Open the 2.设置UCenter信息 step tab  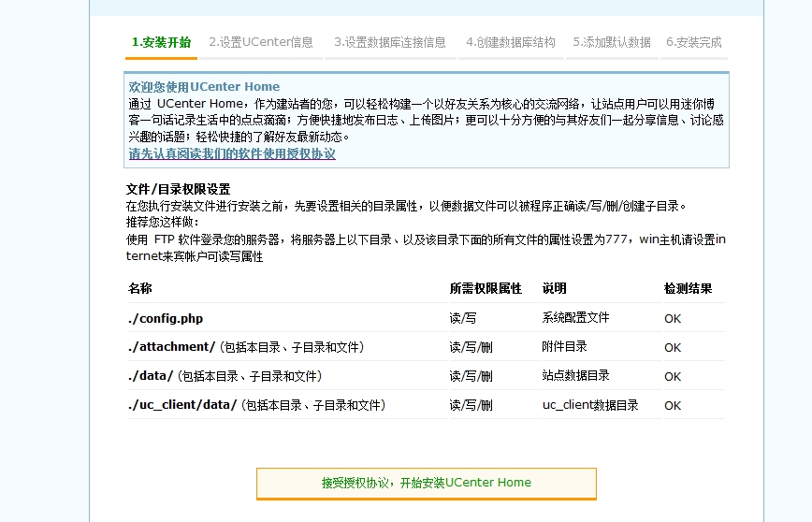point(261,42)
